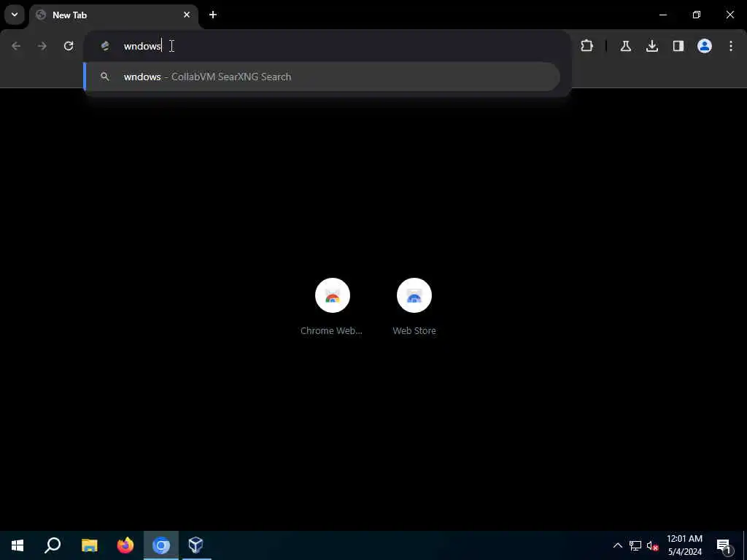The height and width of the screenshot is (560, 747).
Task: Open the clock showing 12:01 AM
Action: (684, 545)
